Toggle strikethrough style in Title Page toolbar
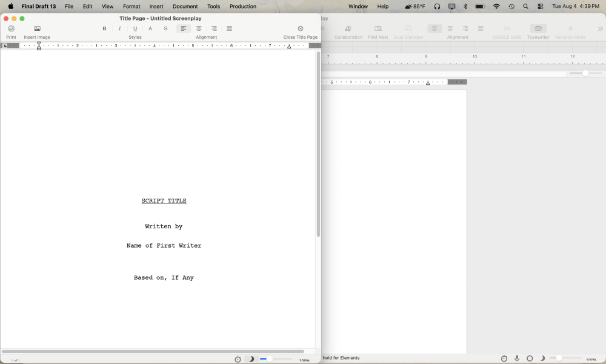 [165, 28]
